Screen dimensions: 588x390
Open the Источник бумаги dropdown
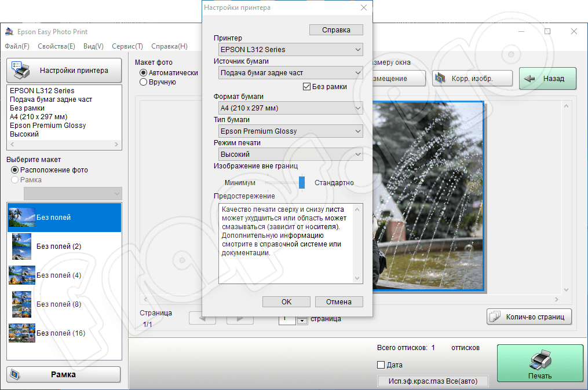click(x=291, y=73)
